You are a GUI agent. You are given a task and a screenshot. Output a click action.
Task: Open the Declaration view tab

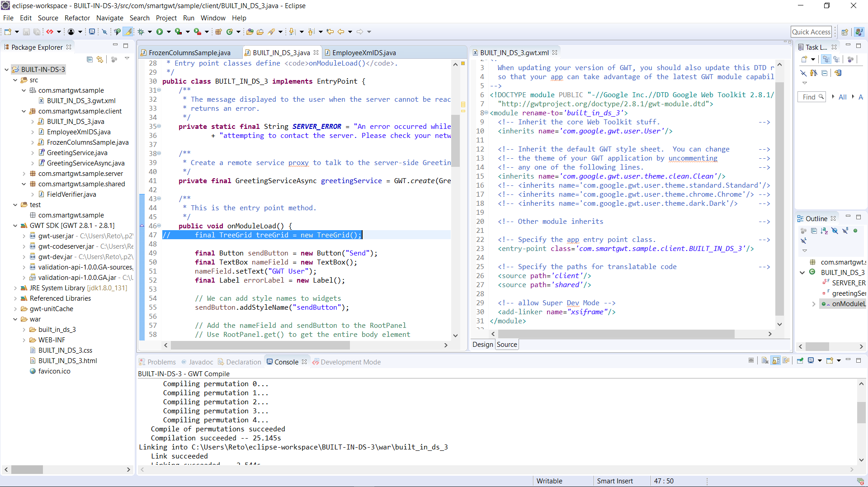click(x=240, y=362)
